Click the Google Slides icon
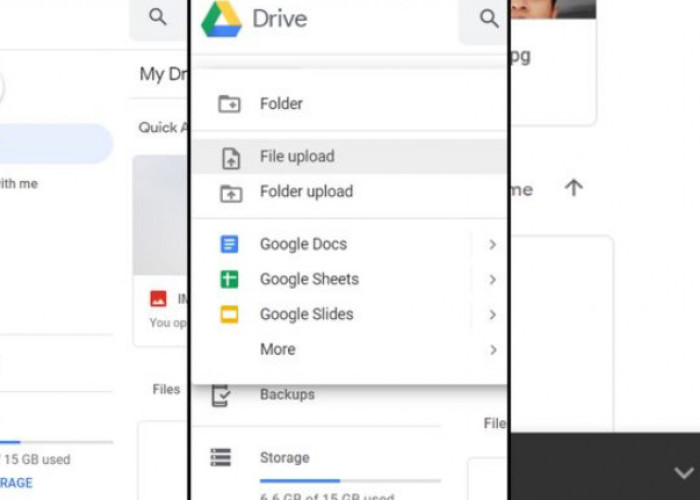Viewport: 700px width, 500px height. [229, 314]
